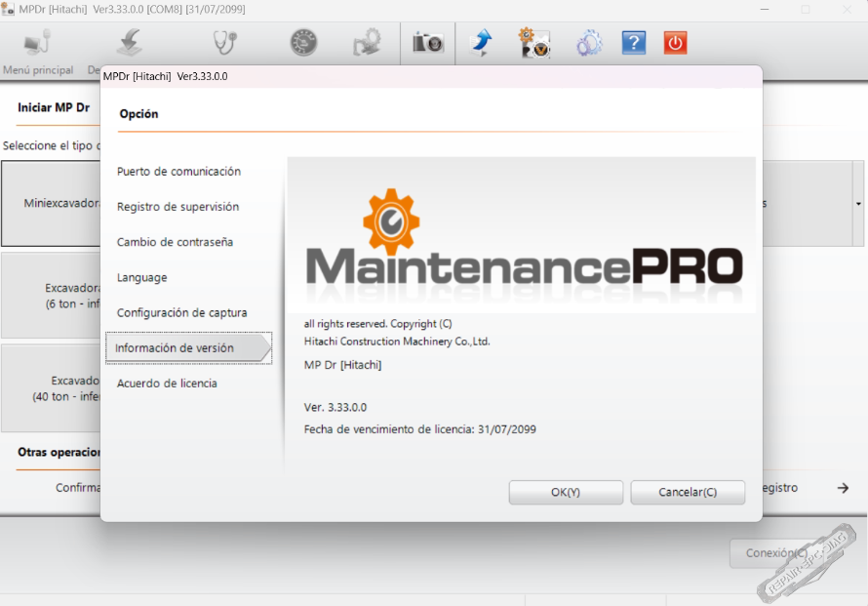Click the 'MP Dr [Hitachi]' product name

342,365
